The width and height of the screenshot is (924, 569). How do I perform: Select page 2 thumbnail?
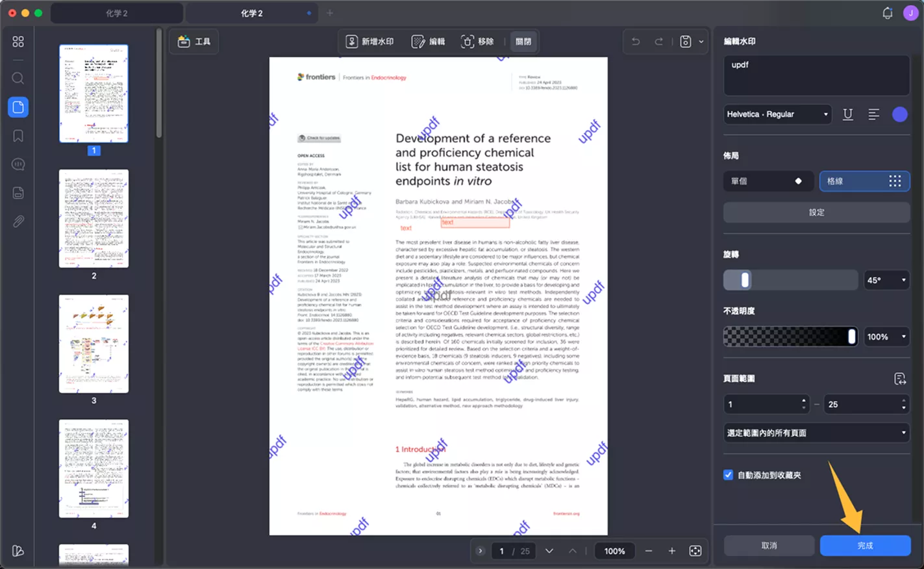pos(94,218)
